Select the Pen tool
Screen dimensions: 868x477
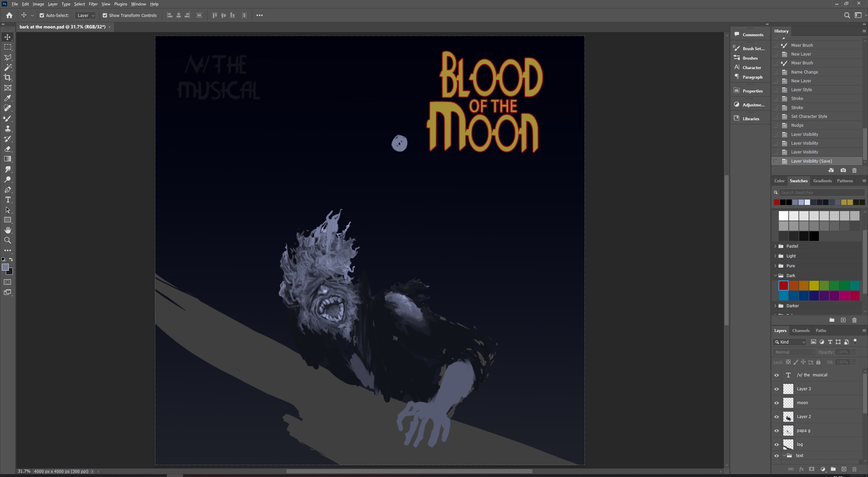pyautogui.click(x=7, y=189)
